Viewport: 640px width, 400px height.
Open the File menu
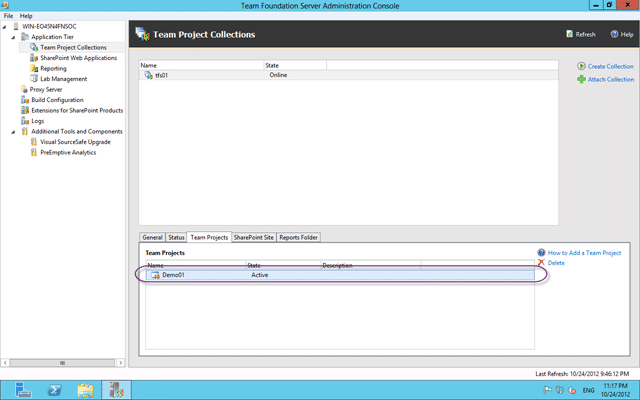coord(8,16)
